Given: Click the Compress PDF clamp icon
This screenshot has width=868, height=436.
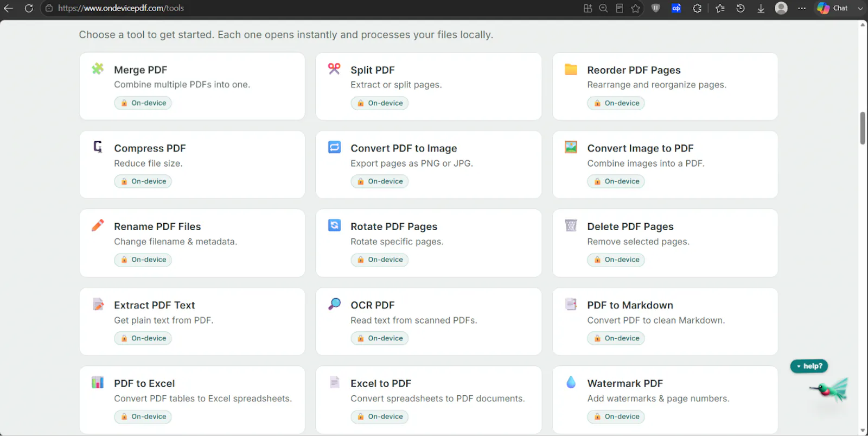Looking at the screenshot, I should 98,147.
